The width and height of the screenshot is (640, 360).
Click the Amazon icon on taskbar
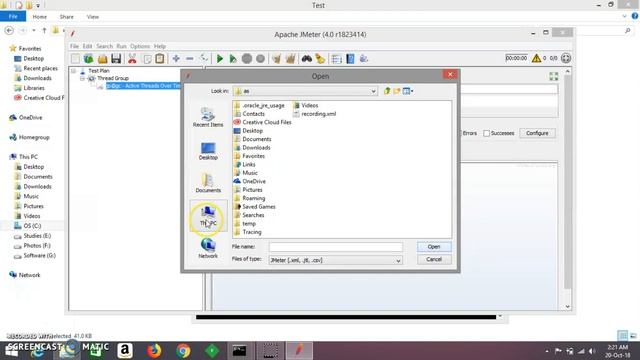[x=125, y=351]
